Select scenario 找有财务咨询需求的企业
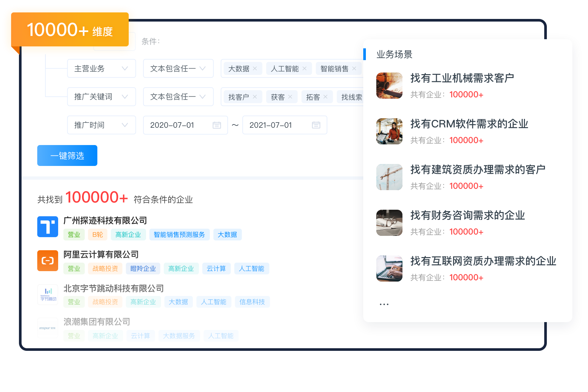 point(468,216)
